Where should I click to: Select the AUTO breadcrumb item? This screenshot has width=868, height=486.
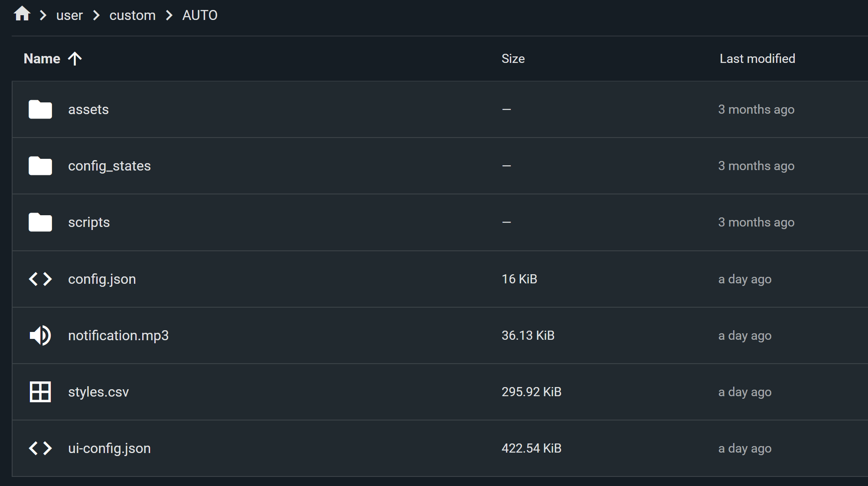tap(199, 15)
